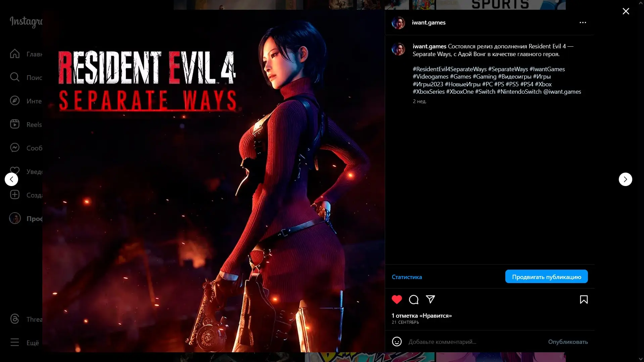Open the Статистика link
Viewport: 644px width, 362px height.
pos(407,277)
